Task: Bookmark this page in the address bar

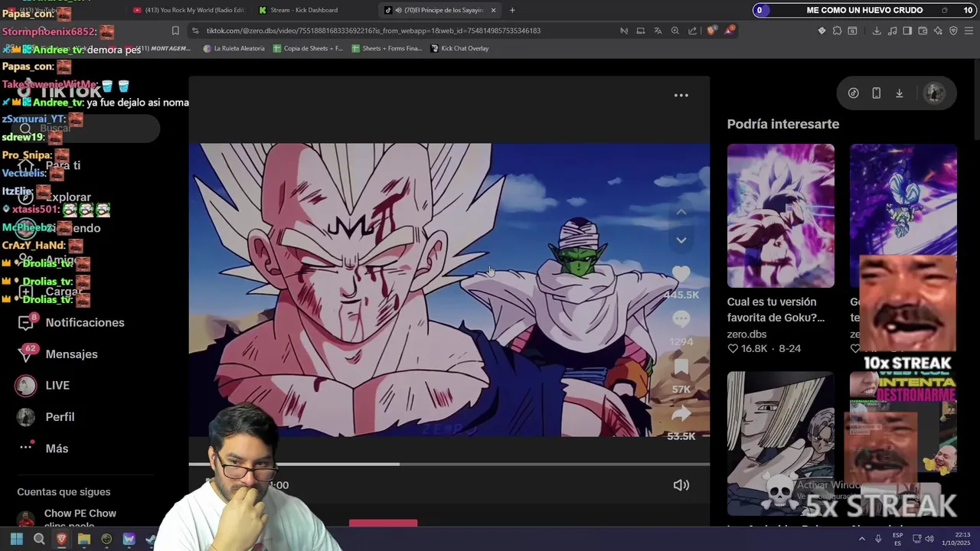Action: [x=175, y=31]
